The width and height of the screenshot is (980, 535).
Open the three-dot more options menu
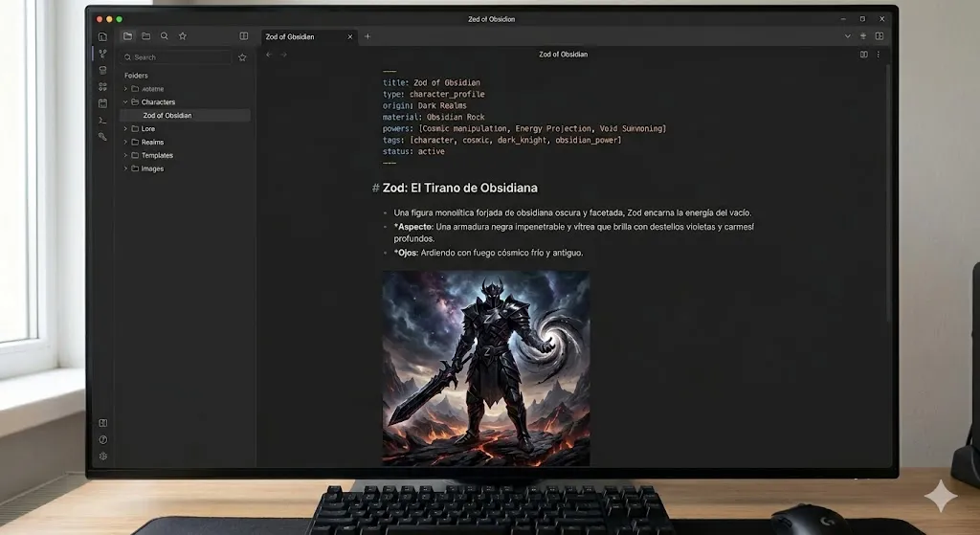click(879, 55)
